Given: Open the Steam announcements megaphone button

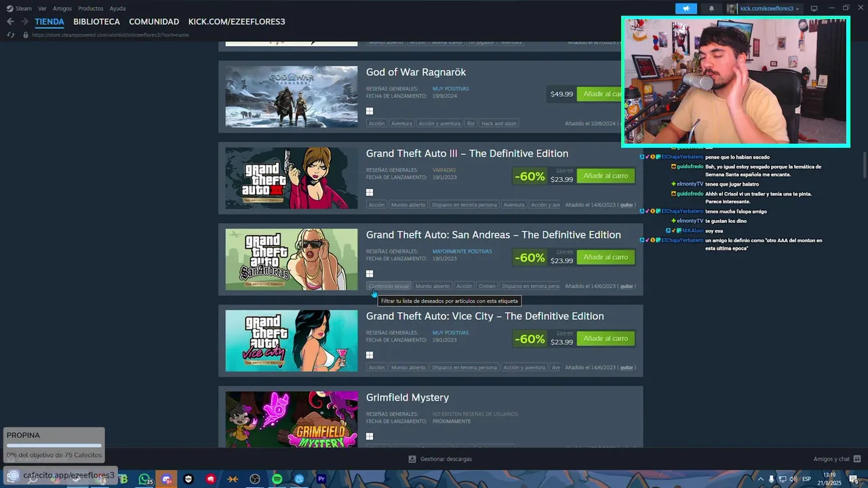Looking at the screenshot, I should [686, 9].
